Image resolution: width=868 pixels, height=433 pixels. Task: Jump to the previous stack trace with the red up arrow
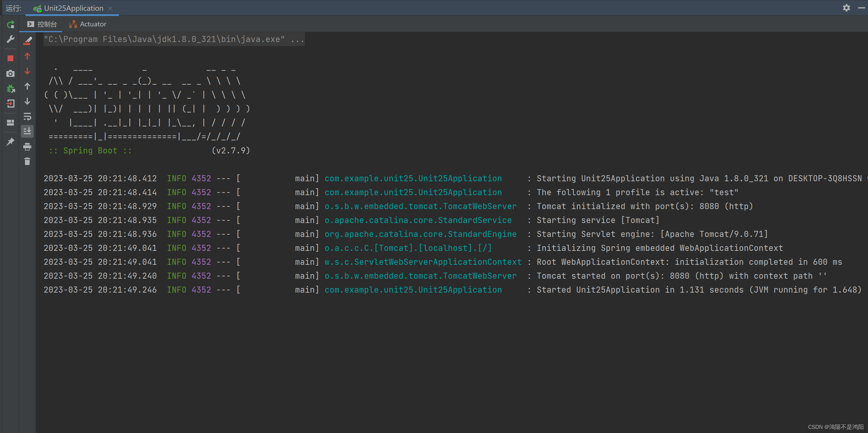pyautogui.click(x=27, y=56)
